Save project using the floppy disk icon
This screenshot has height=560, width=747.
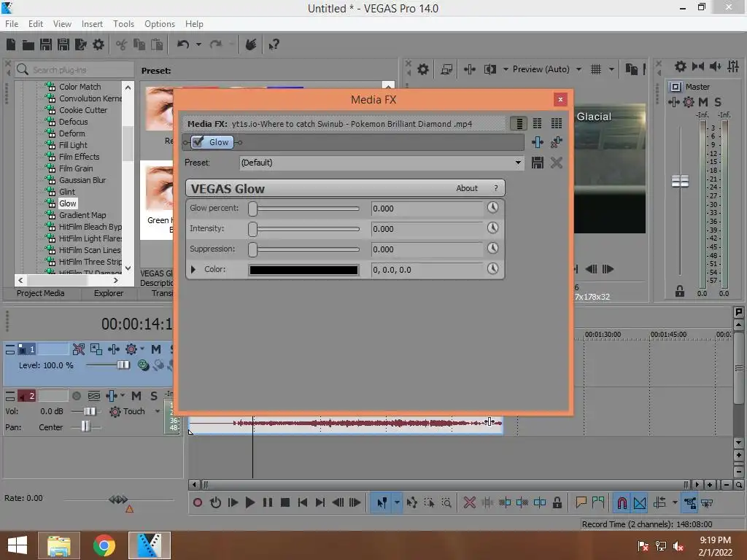tap(46, 44)
